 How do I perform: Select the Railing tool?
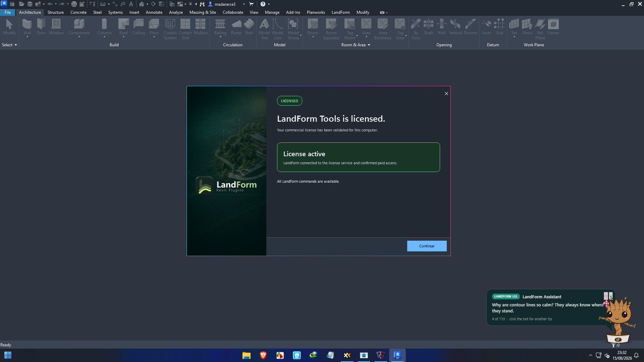(x=220, y=27)
